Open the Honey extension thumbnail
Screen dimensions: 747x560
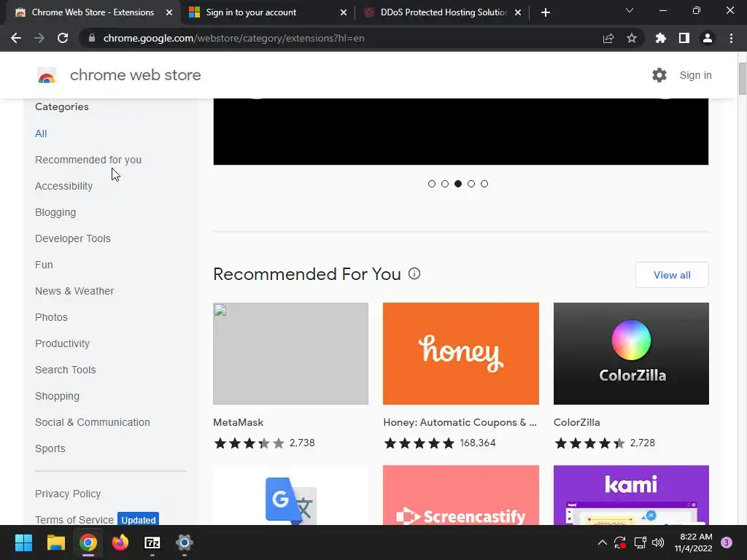461,354
